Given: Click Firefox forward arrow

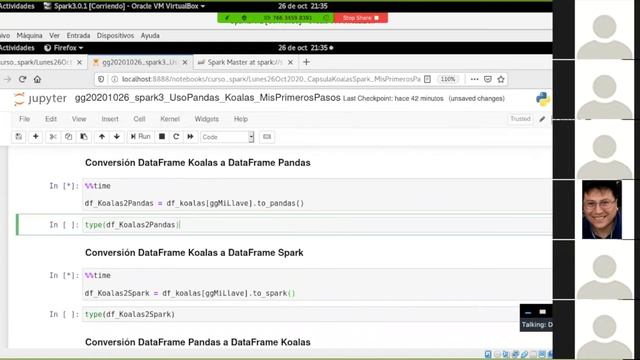Looking at the screenshot, I should (x=7, y=79).
